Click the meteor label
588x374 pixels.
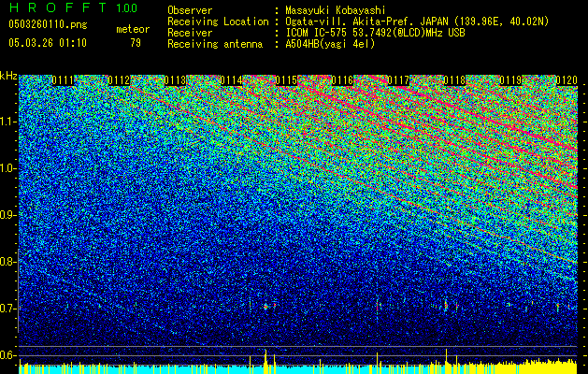(133, 29)
